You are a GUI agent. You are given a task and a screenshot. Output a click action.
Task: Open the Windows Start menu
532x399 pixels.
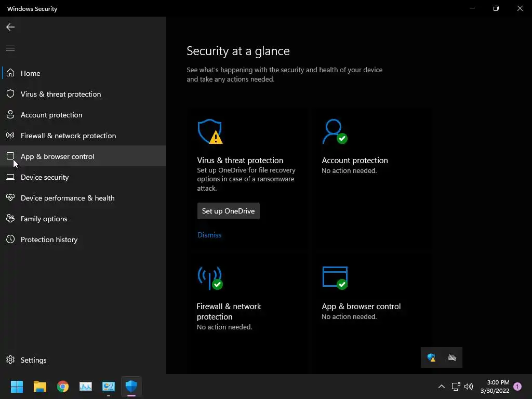tap(17, 387)
